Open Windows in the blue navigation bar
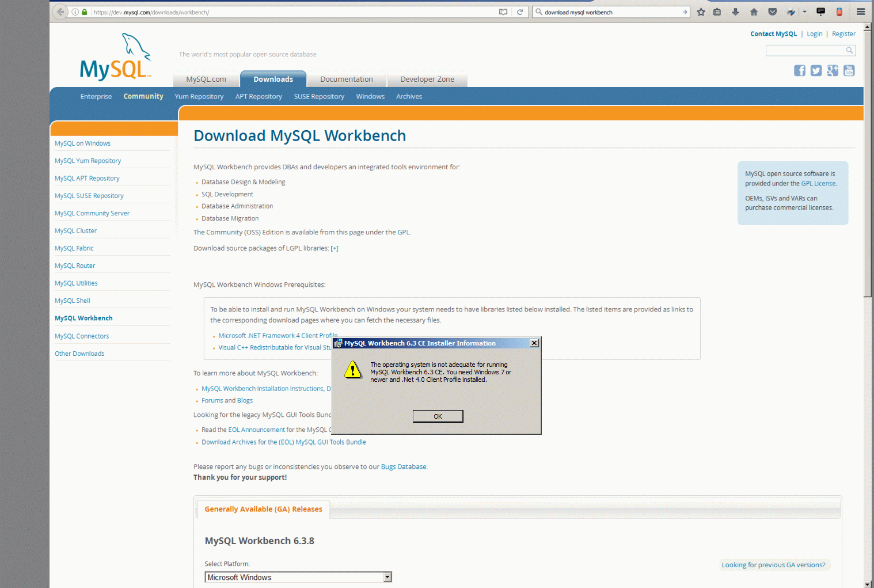 click(x=370, y=97)
